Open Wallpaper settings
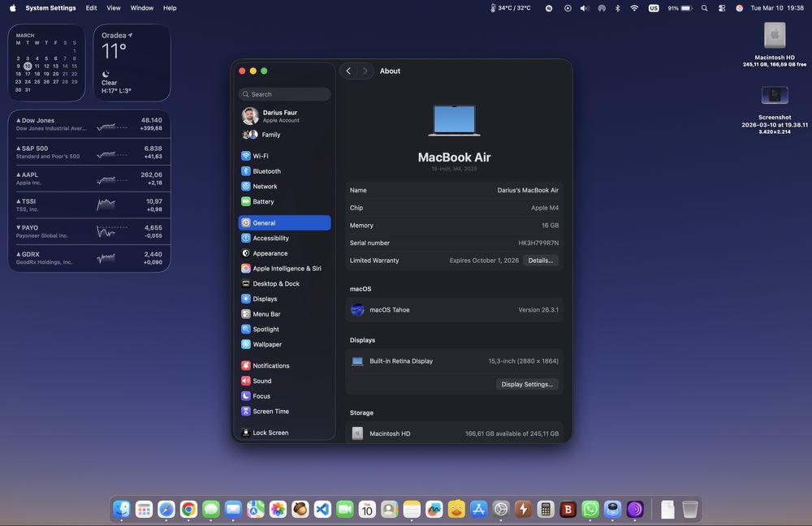Image resolution: width=812 pixels, height=526 pixels. click(x=284, y=344)
